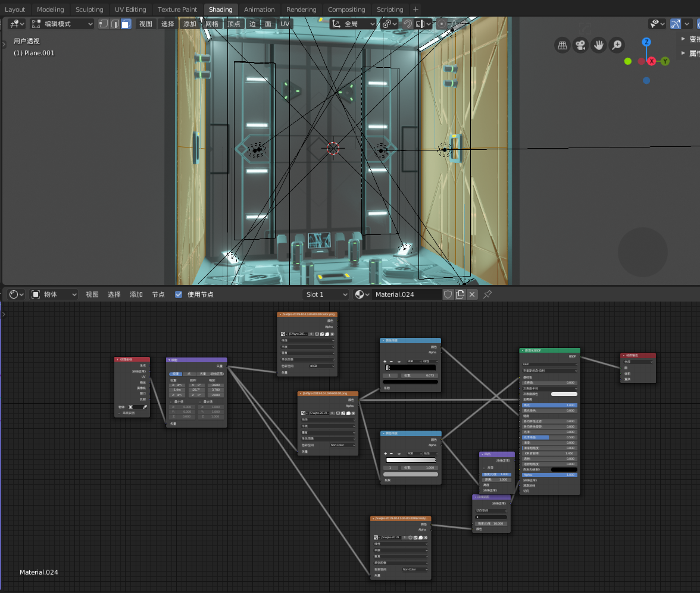
Task: Duplicate material with new material icon
Action: click(x=460, y=294)
